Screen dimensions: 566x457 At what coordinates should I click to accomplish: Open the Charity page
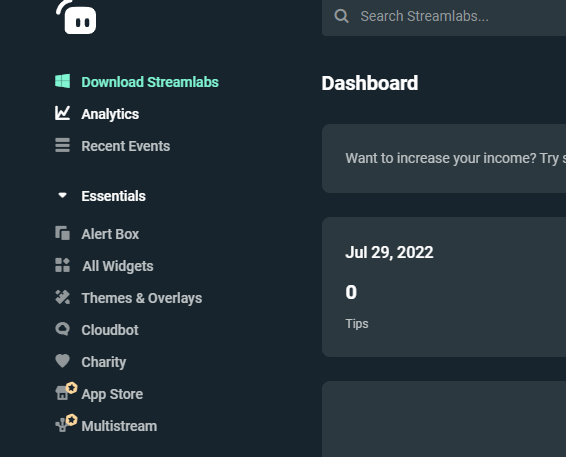coord(104,362)
